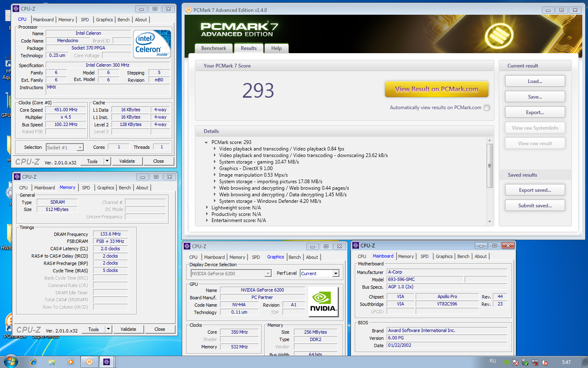Expand the Entertainment score: N/A node
Image resolution: width=588 pixels, height=368 pixels.
coord(207,220)
